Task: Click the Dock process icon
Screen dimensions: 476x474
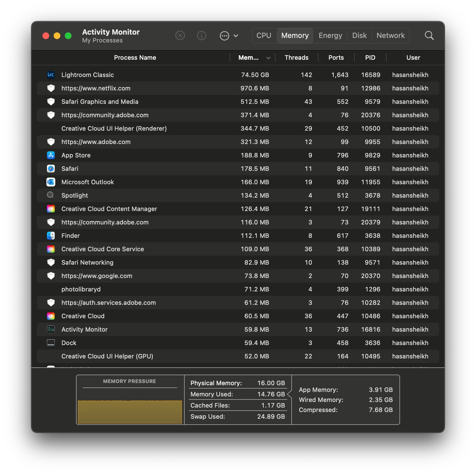Action: pos(51,343)
